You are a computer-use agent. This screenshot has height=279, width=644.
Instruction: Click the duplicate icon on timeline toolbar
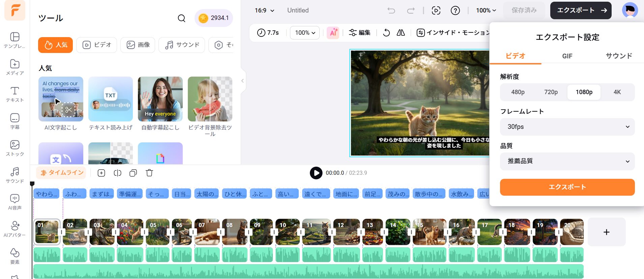coord(133,173)
